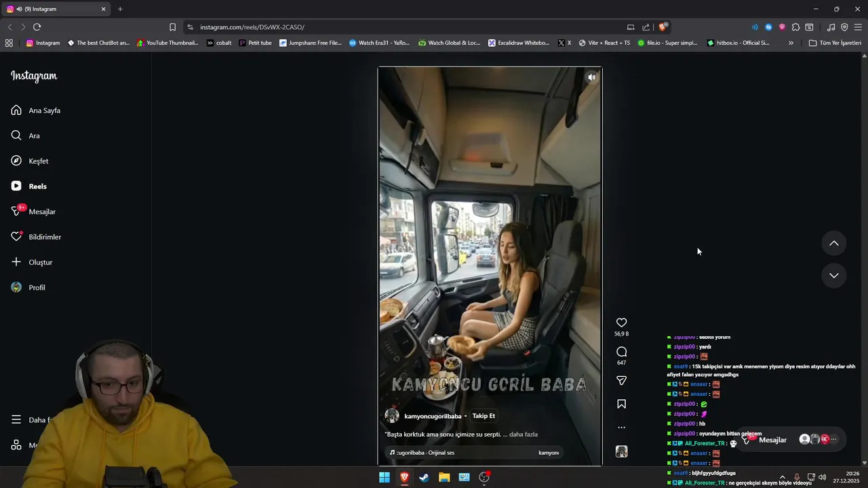Reload the page
The width and height of the screenshot is (868, 488).
pos(37,27)
